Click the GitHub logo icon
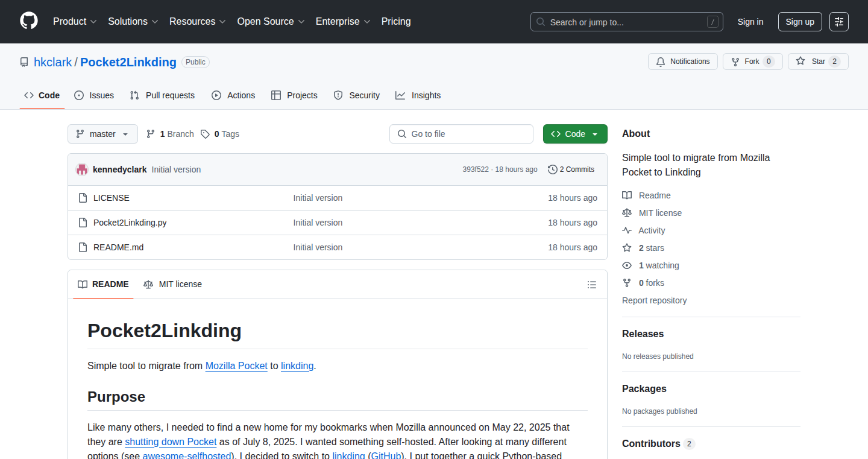Image resolution: width=868 pixels, height=459 pixels. [x=29, y=22]
